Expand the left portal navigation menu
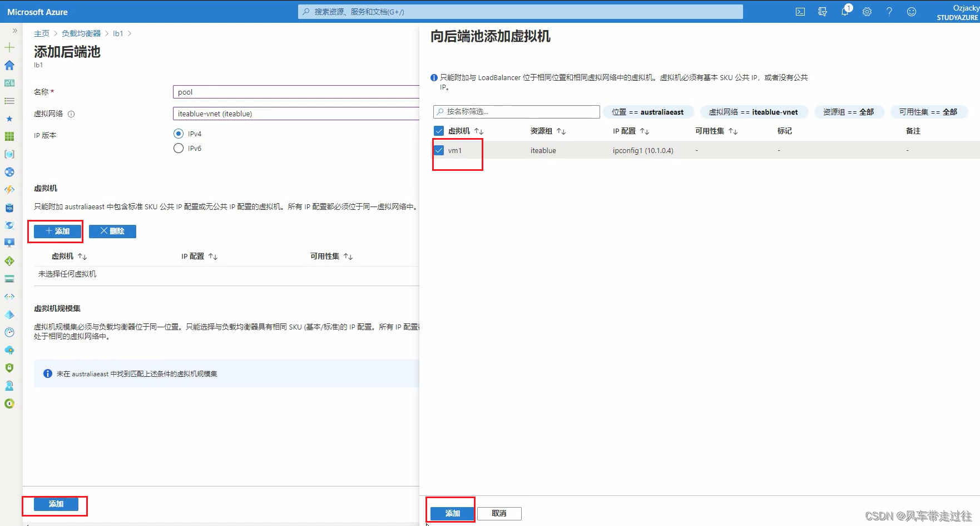The image size is (980, 526). [x=14, y=31]
